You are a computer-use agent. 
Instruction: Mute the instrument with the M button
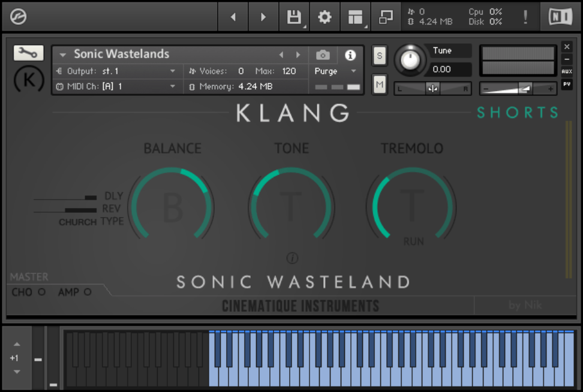(379, 85)
